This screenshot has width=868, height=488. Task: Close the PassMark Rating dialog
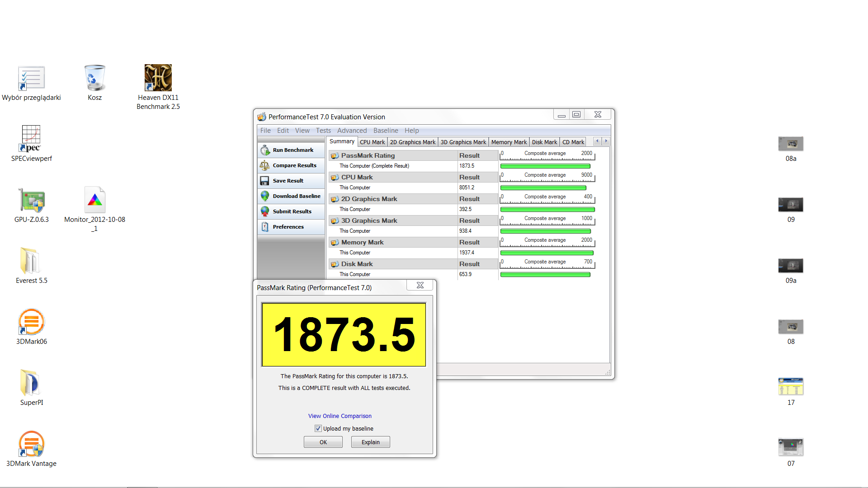tap(420, 285)
